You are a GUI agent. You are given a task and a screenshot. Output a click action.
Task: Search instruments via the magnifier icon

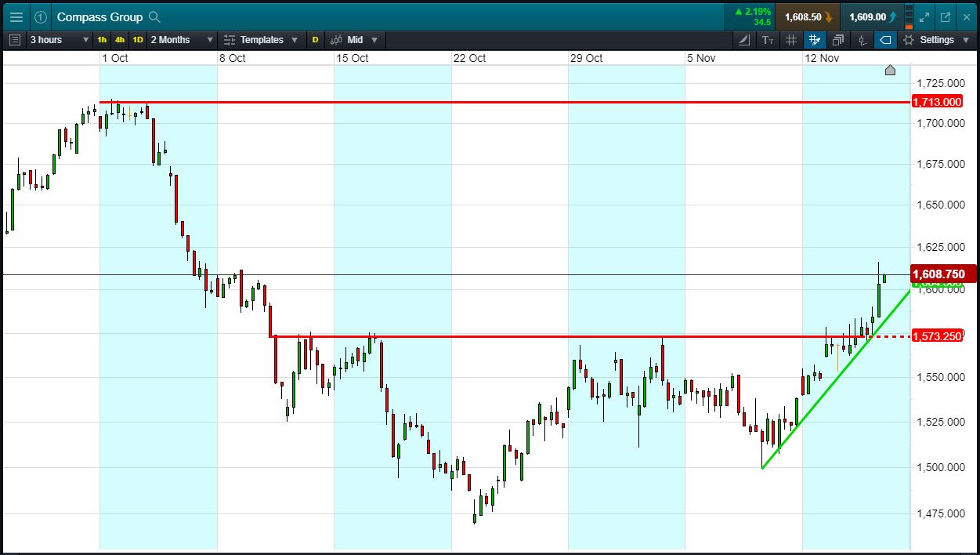pos(154,16)
